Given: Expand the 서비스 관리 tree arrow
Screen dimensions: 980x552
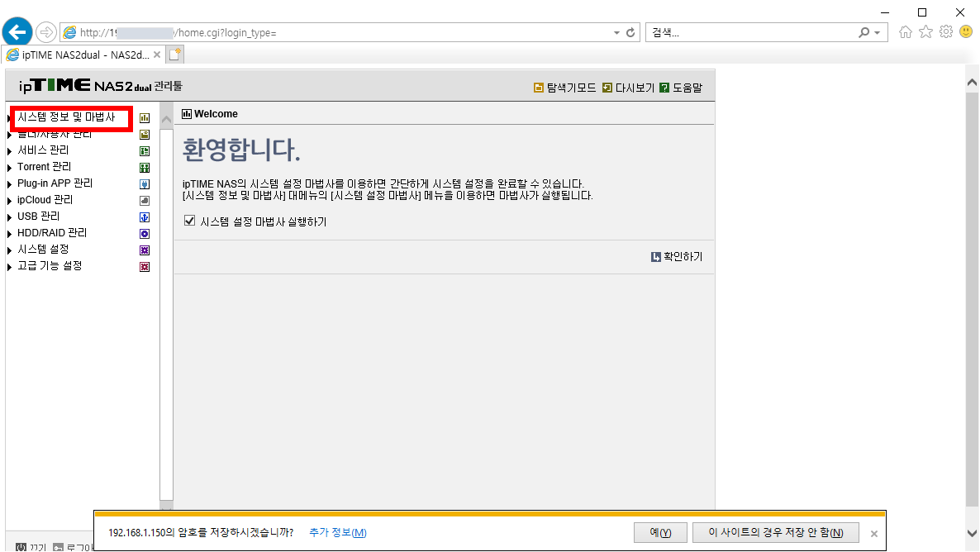Looking at the screenshot, I should pyautogui.click(x=9, y=151).
